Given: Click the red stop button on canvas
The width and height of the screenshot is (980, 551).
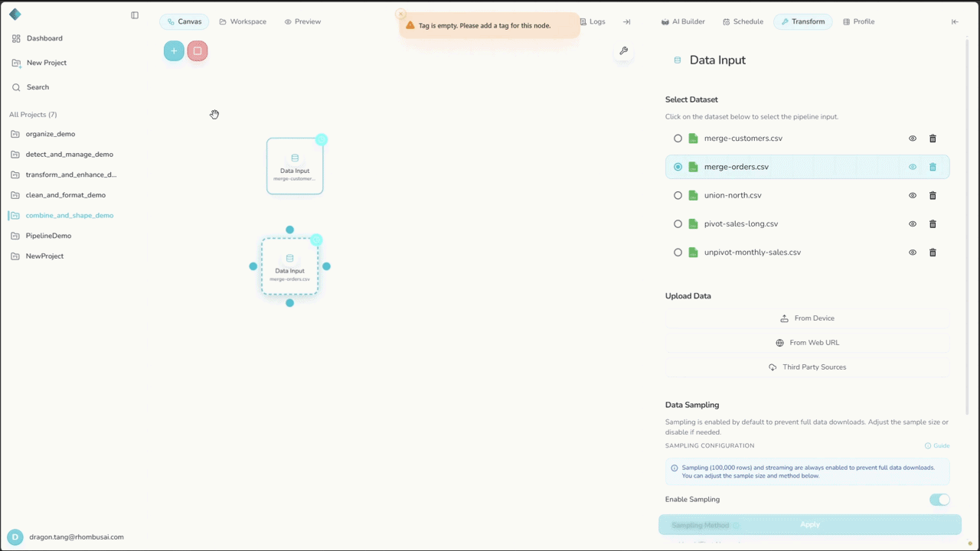Looking at the screenshot, I should (198, 51).
